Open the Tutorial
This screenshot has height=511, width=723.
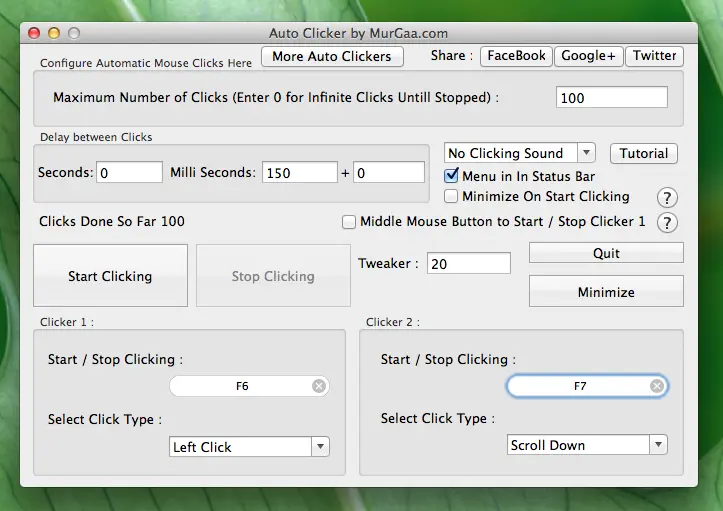[x=643, y=153]
